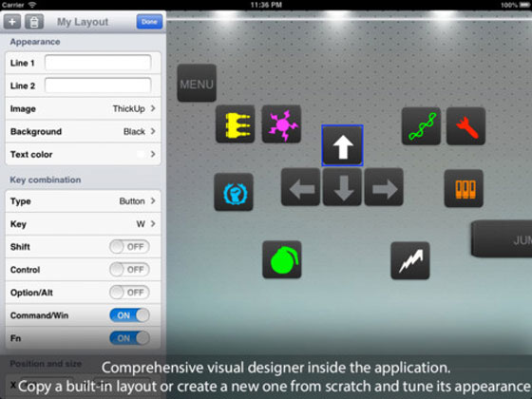Select the white lightning bolt key
Screen dimensions: 532x399
[x=410, y=261]
